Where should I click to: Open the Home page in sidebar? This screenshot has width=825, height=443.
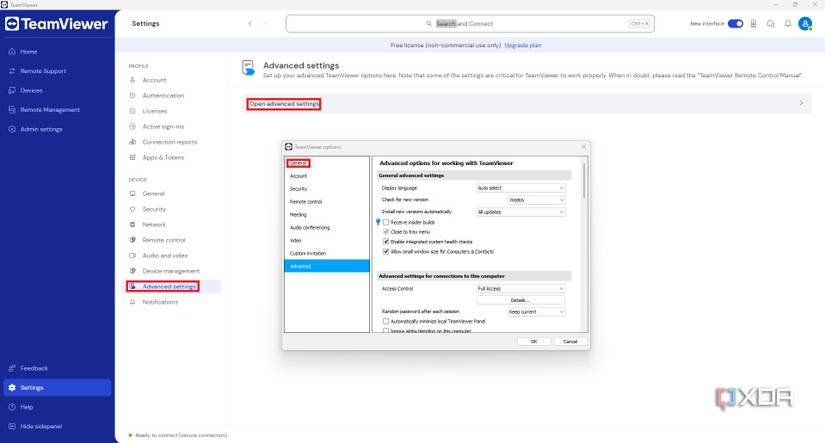28,52
